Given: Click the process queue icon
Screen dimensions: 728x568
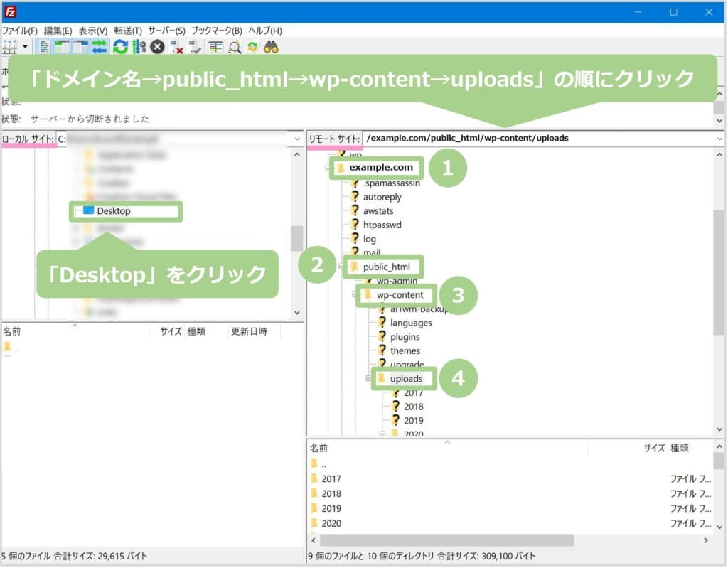Looking at the screenshot, I should pyautogui.click(x=139, y=47).
